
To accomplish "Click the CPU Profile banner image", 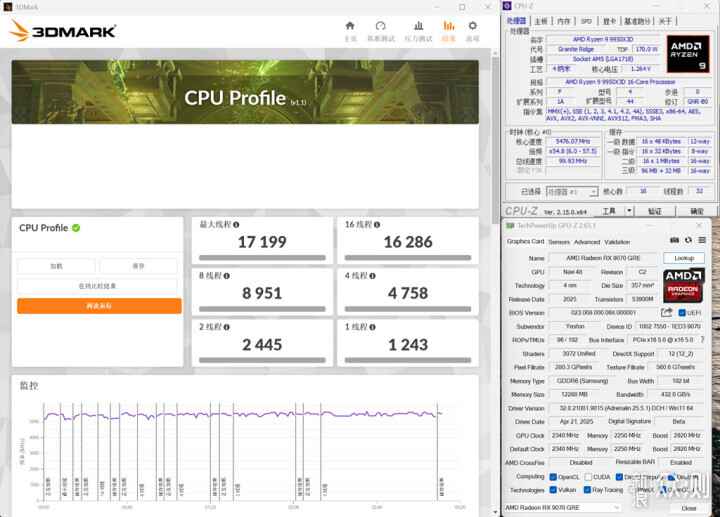I will [245, 92].
